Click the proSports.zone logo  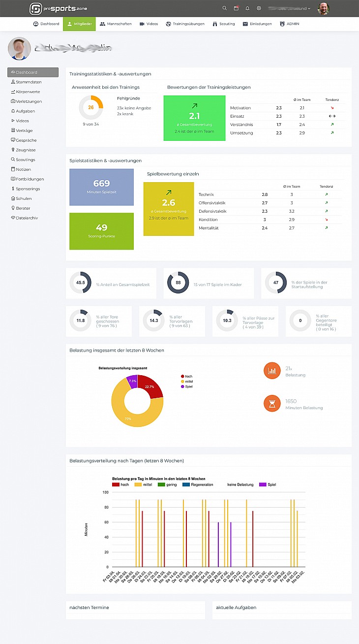58,8
